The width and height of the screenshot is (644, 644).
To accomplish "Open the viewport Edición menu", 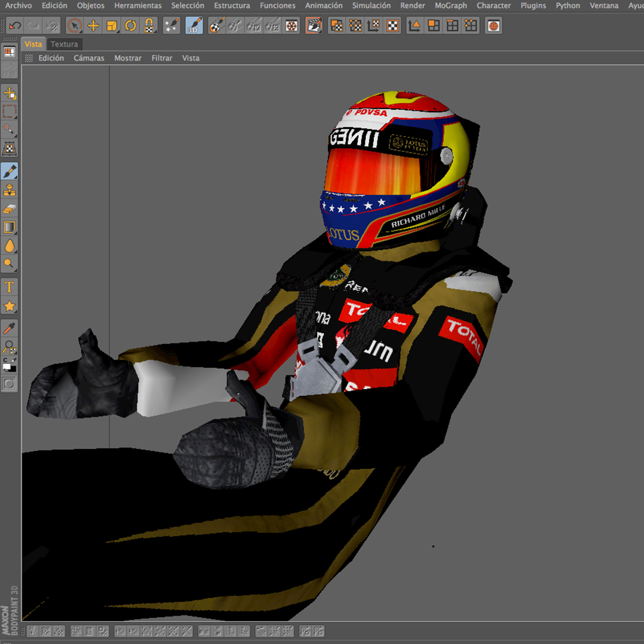I will coord(51,58).
